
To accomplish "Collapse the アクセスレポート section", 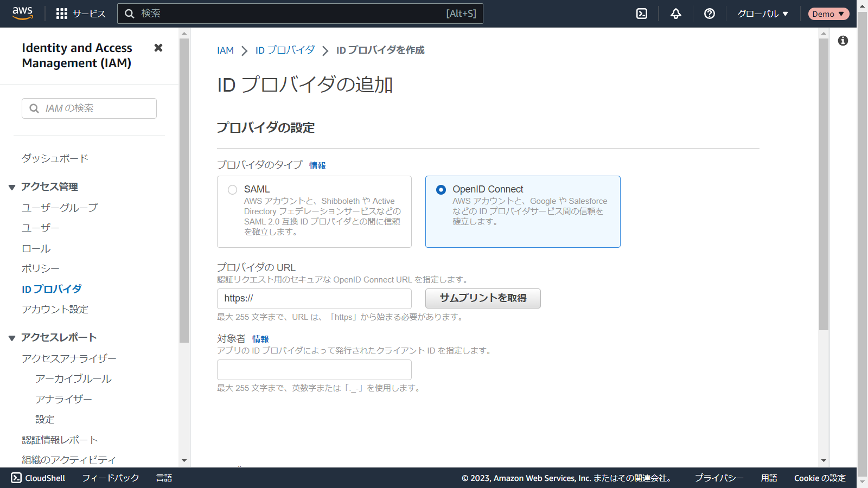I will coord(12,338).
